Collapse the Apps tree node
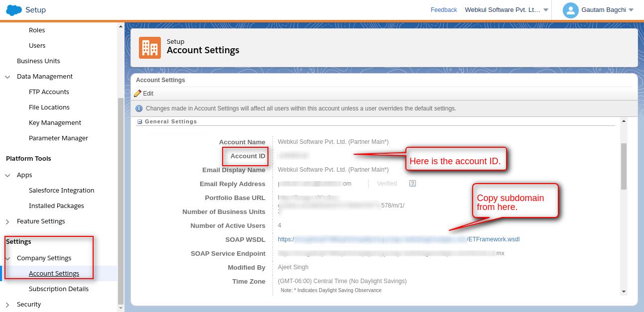The width and height of the screenshot is (644, 312). 7,175
